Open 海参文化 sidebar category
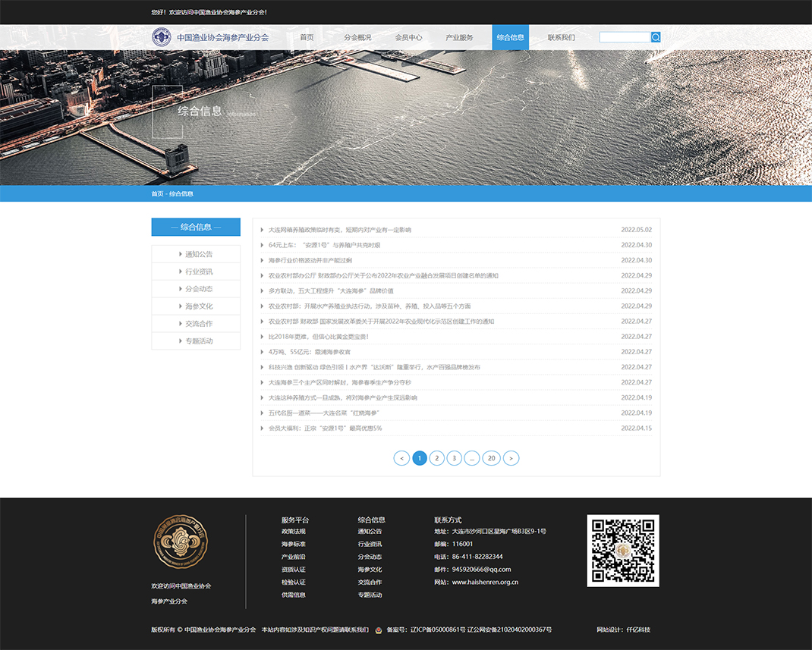 click(x=198, y=306)
